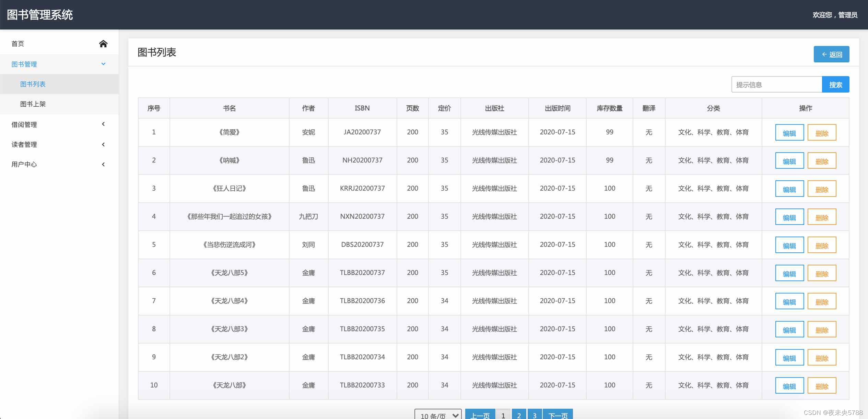
Task: Click the ISBN cell NXN20200737
Action: pyautogui.click(x=362, y=216)
